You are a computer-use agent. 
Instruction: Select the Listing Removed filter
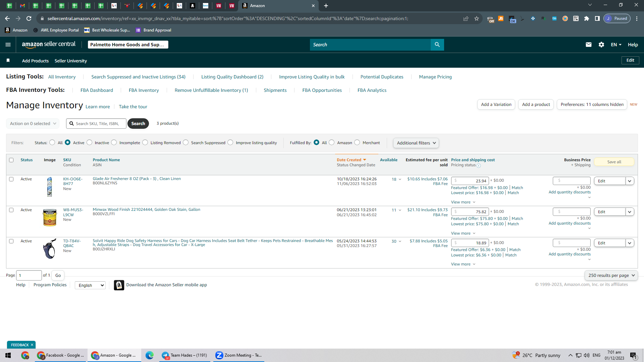coord(145,142)
